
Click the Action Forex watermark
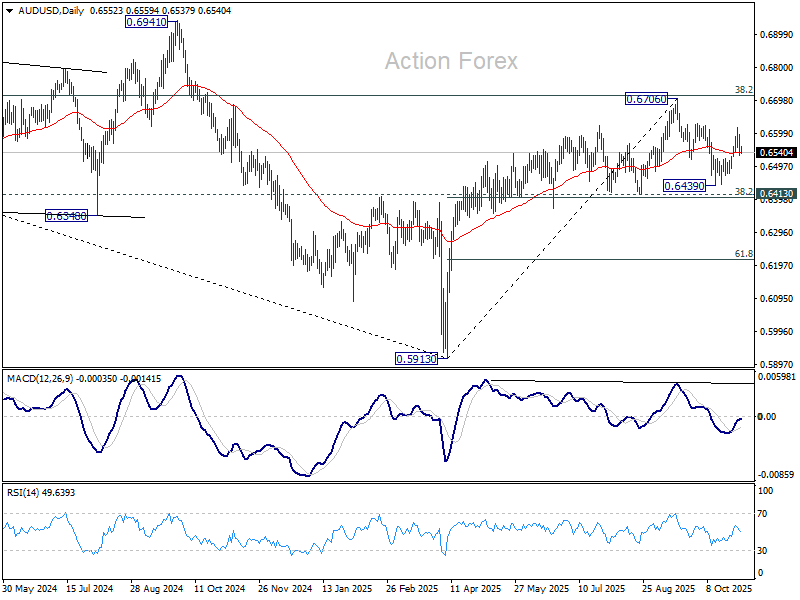pyautogui.click(x=452, y=61)
